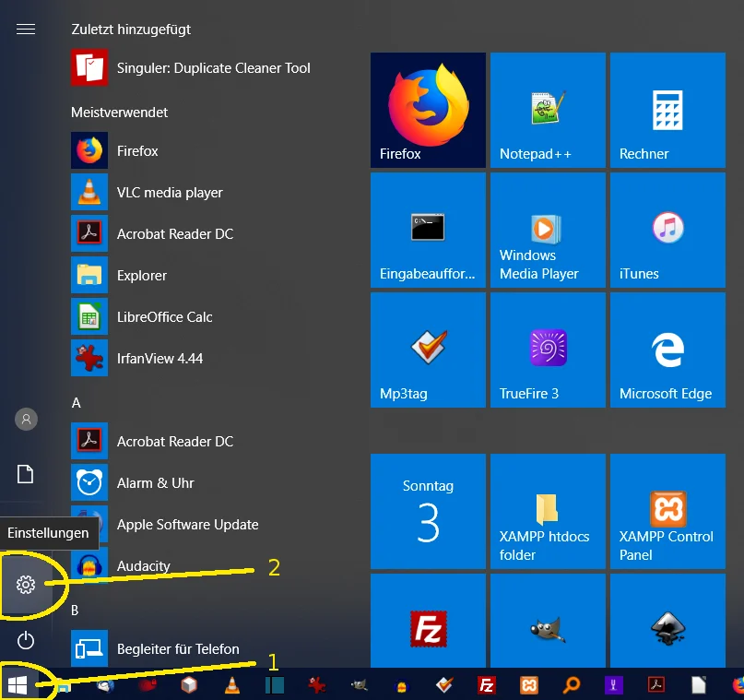Open the XAMPP Control Panel tile

coord(667,511)
